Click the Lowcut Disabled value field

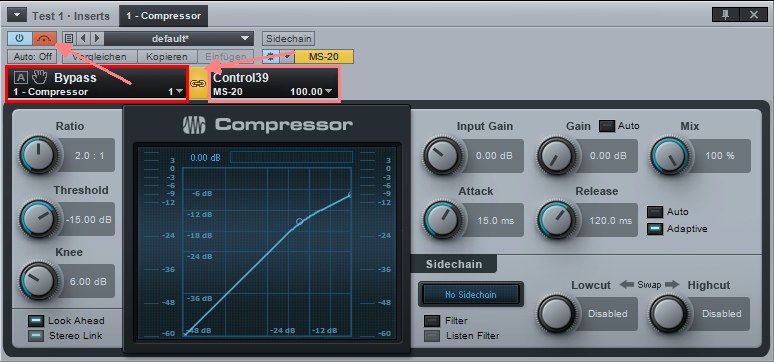point(608,314)
